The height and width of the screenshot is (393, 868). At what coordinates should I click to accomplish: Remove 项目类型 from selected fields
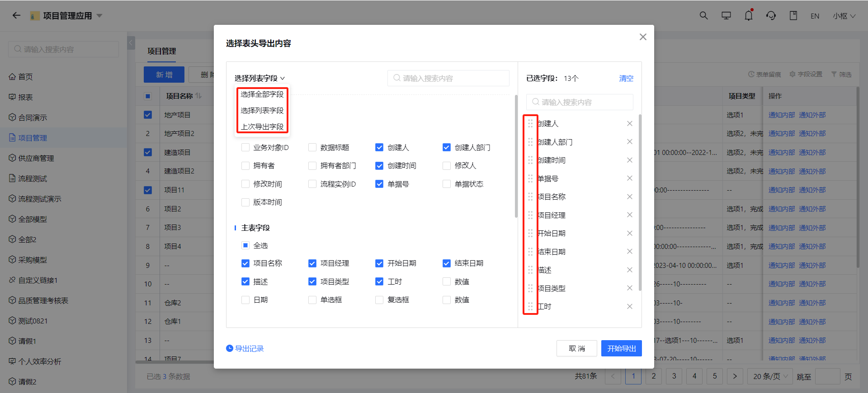click(629, 288)
